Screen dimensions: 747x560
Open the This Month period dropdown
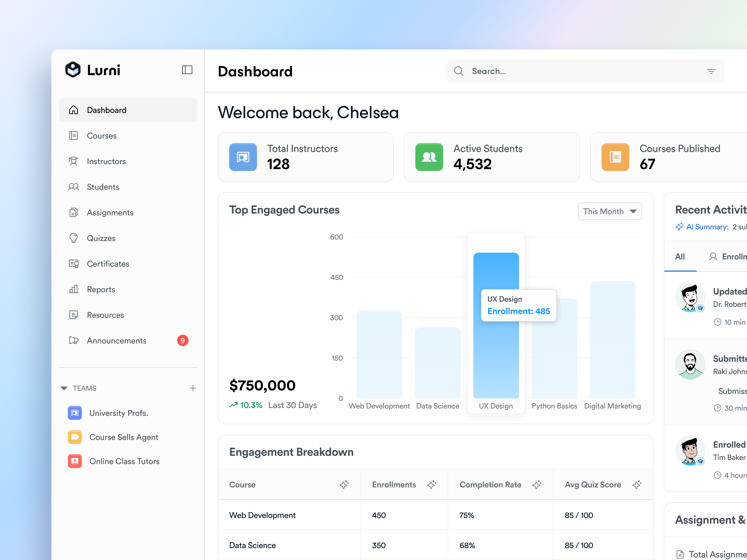610,211
